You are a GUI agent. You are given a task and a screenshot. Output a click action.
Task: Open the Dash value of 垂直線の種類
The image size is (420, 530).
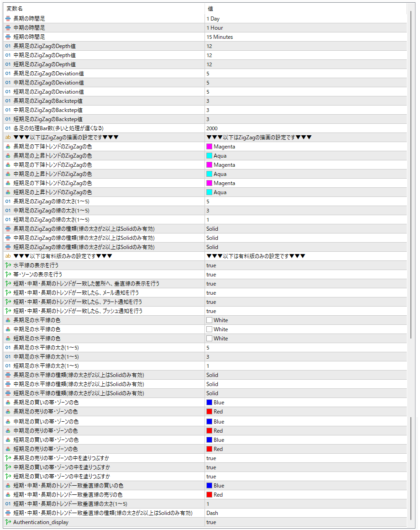(x=212, y=513)
